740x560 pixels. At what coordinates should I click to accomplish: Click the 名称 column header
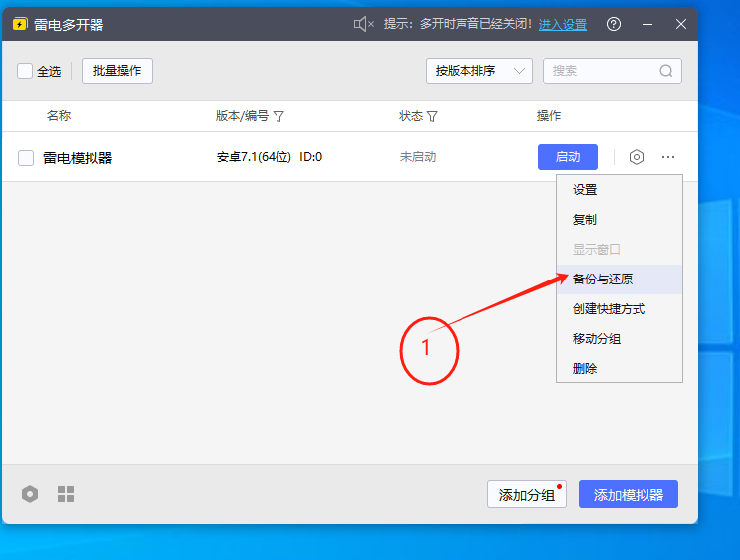(59, 116)
